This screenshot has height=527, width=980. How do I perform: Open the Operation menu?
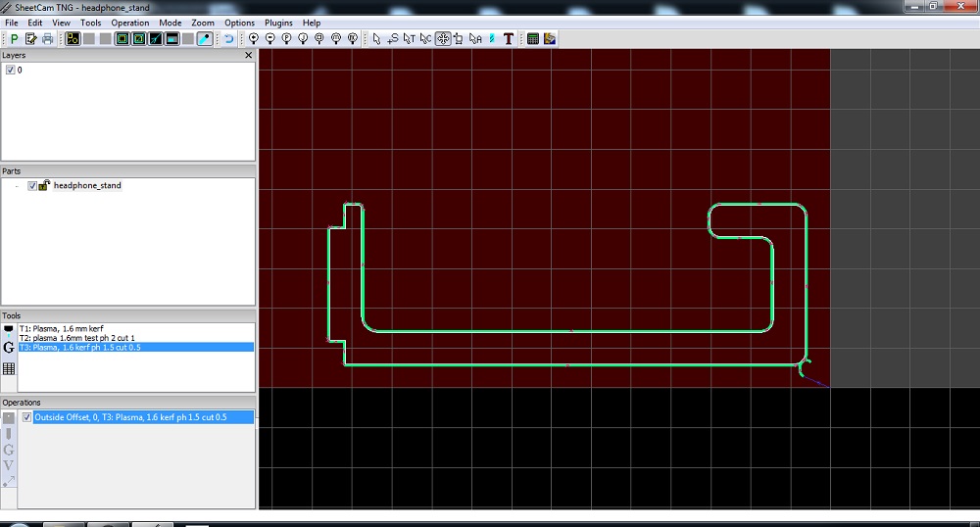pyautogui.click(x=130, y=23)
